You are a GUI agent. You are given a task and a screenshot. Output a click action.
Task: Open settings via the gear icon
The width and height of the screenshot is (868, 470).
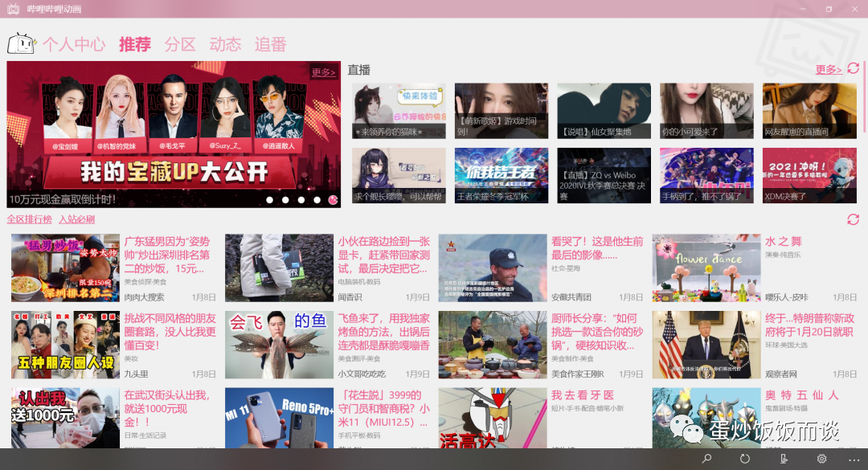click(x=822, y=458)
